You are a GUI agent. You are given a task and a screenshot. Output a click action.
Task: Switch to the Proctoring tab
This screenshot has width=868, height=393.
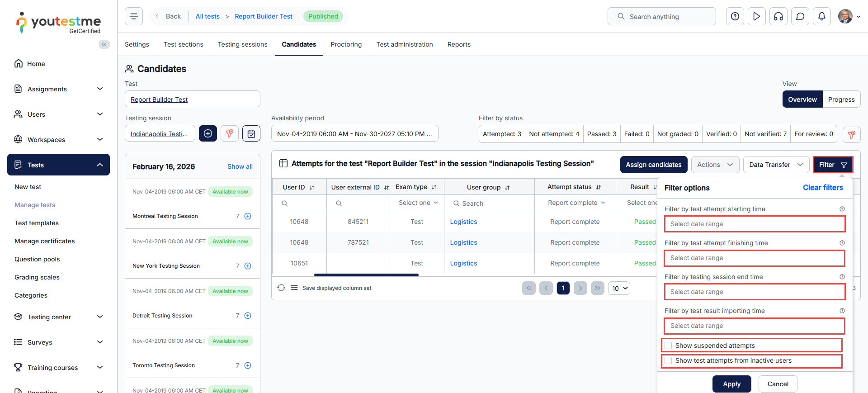click(x=346, y=44)
